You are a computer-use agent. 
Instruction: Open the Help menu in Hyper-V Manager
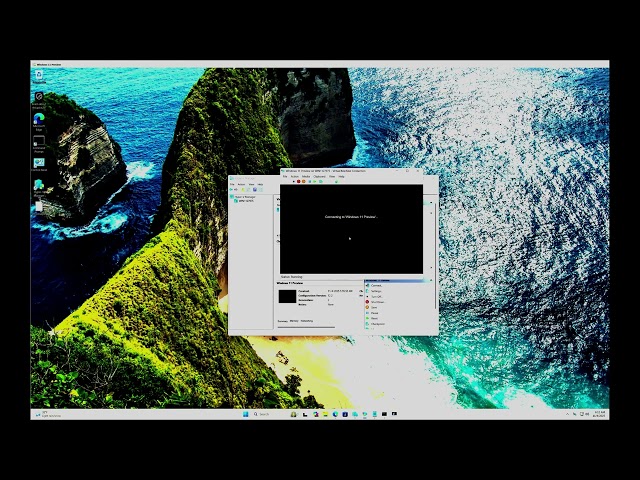point(260,184)
